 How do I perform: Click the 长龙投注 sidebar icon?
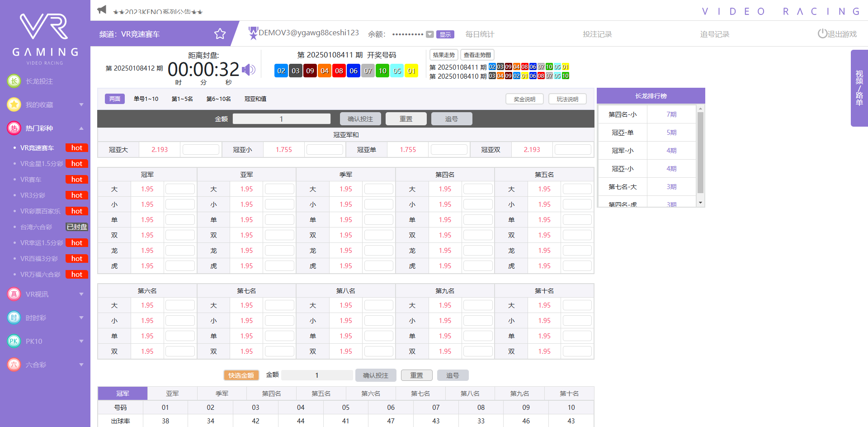(x=14, y=81)
